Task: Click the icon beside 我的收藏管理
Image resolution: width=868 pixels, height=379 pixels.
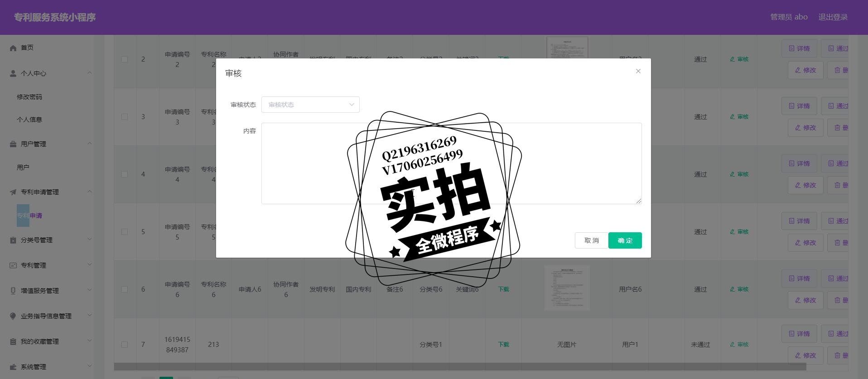Action: [x=13, y=341]
